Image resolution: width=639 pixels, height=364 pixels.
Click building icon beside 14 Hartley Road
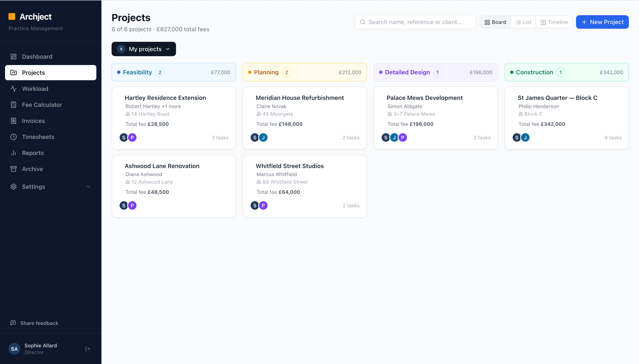pyautogui.click(x=128, y=114)
